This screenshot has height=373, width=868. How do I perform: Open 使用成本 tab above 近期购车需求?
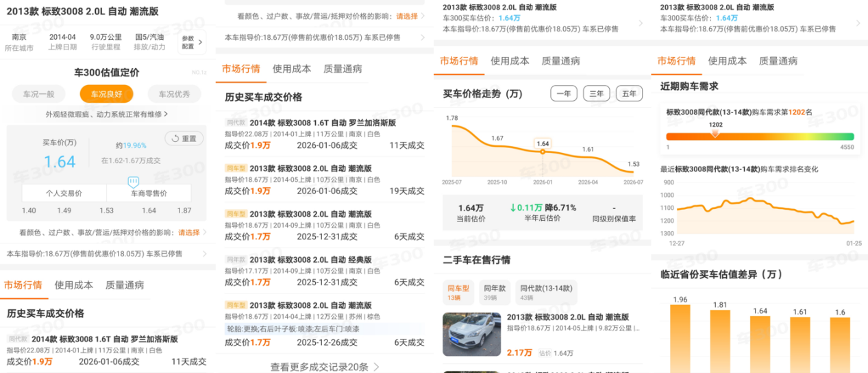click(728, 60)
